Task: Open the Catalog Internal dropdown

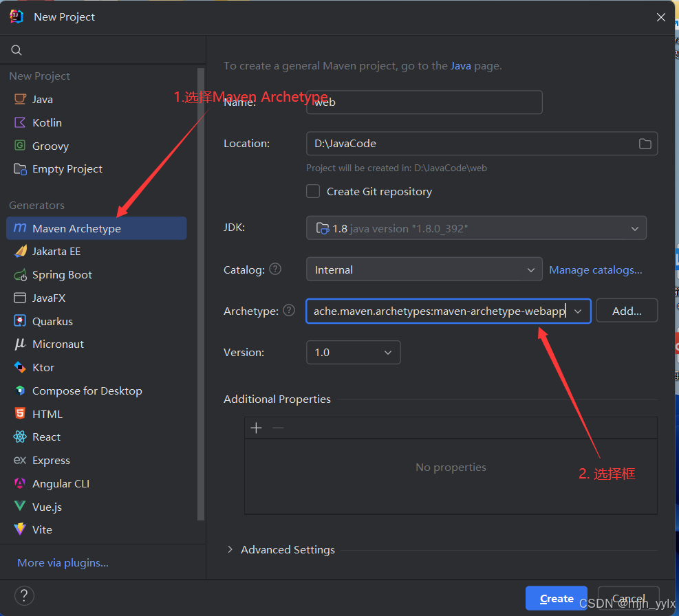Action: (x=424, y=269)
